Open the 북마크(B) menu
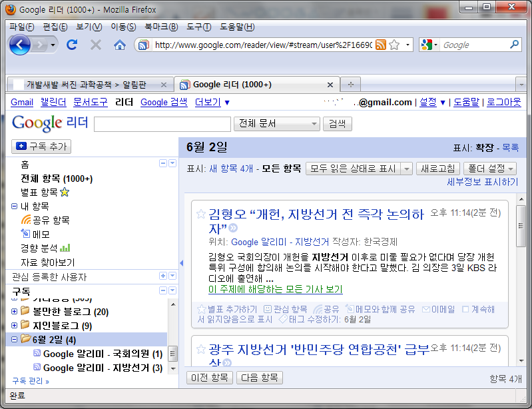The height and width of the screenshot is (409, 532). pos(164,27)
